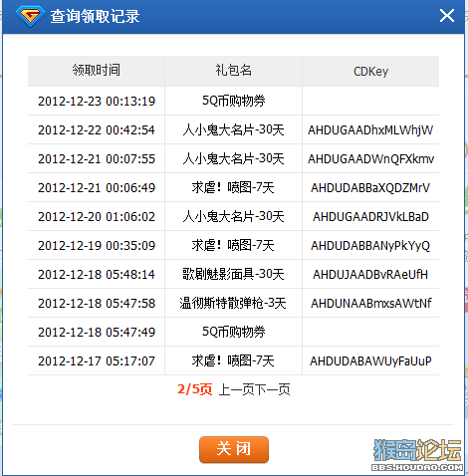Click the 2/5页 page indicator

[195, 389]
